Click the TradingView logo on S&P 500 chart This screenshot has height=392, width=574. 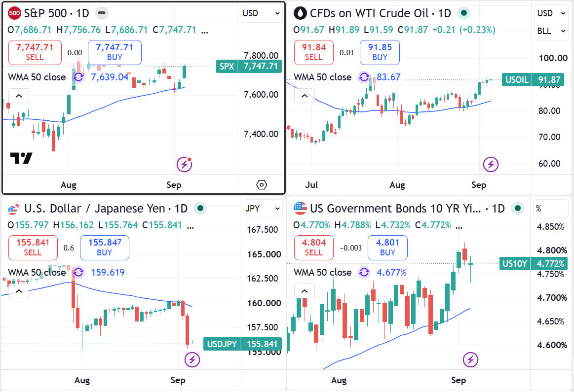point(21,158)
